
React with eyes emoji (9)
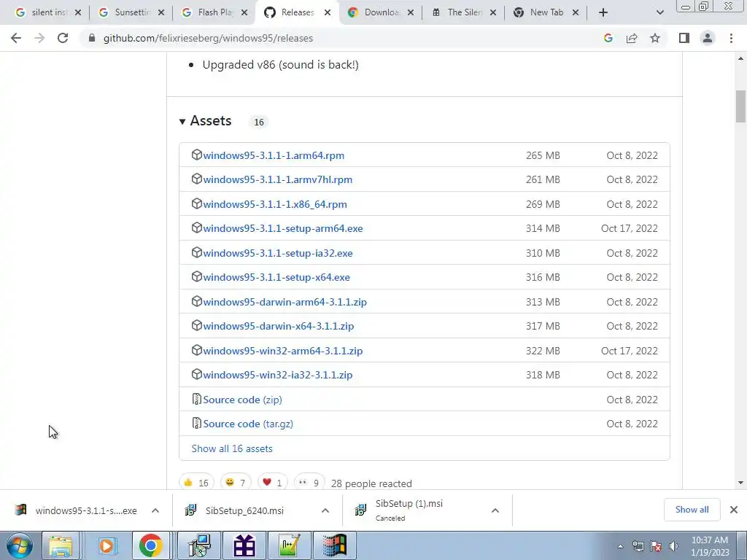click(x=309, y=483)
